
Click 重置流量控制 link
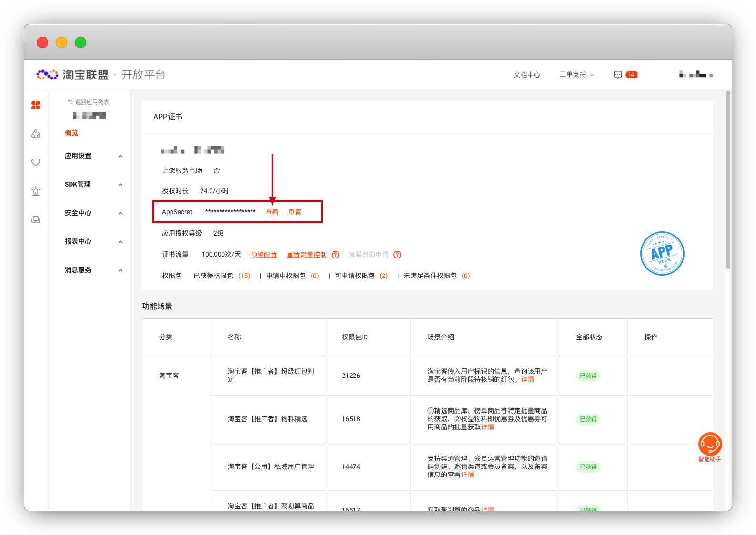(x=307, y=255)
